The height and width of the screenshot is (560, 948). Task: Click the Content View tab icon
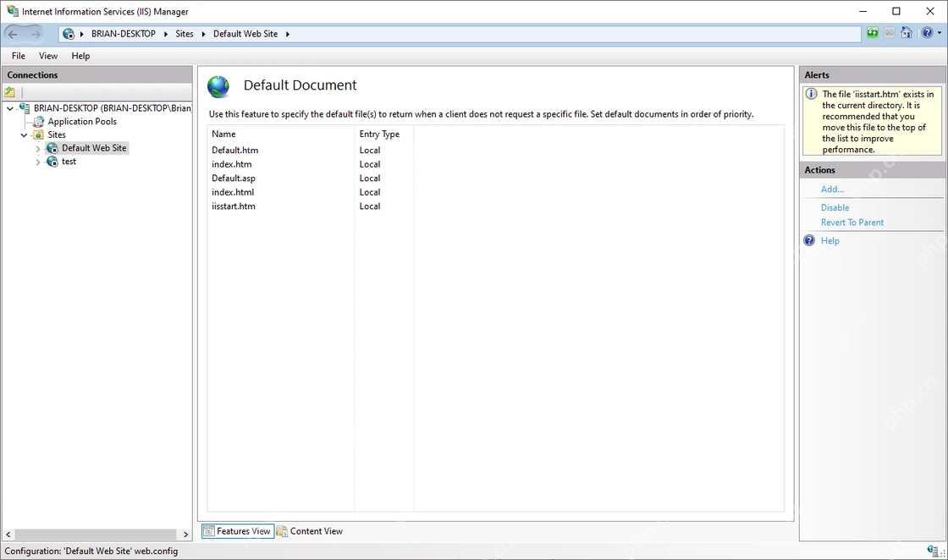pos(282,531)
